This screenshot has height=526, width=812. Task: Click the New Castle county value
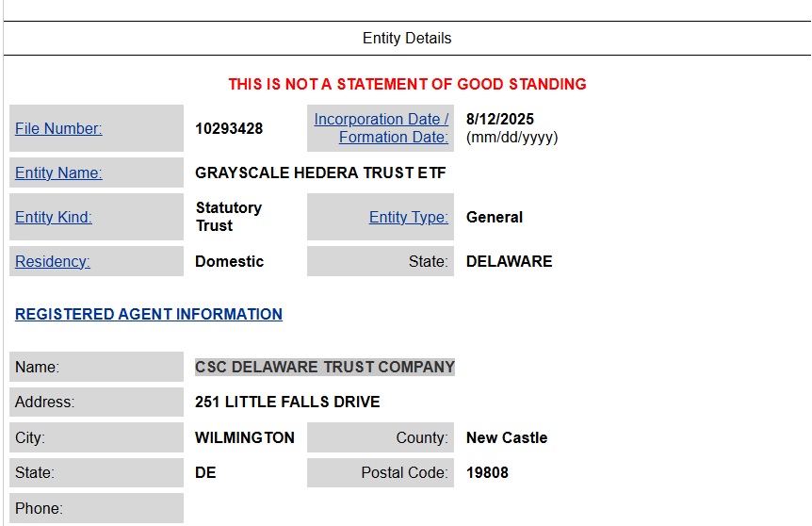coord(507,437)
